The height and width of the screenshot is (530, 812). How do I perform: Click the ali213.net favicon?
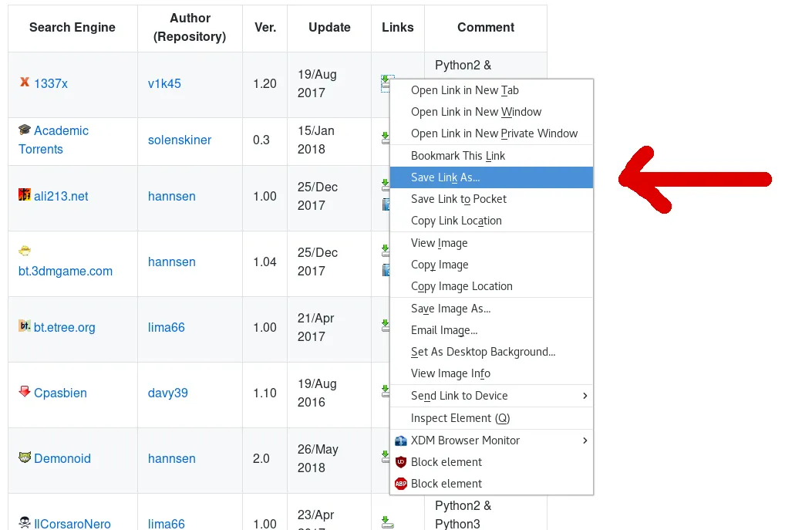point(25,196)
